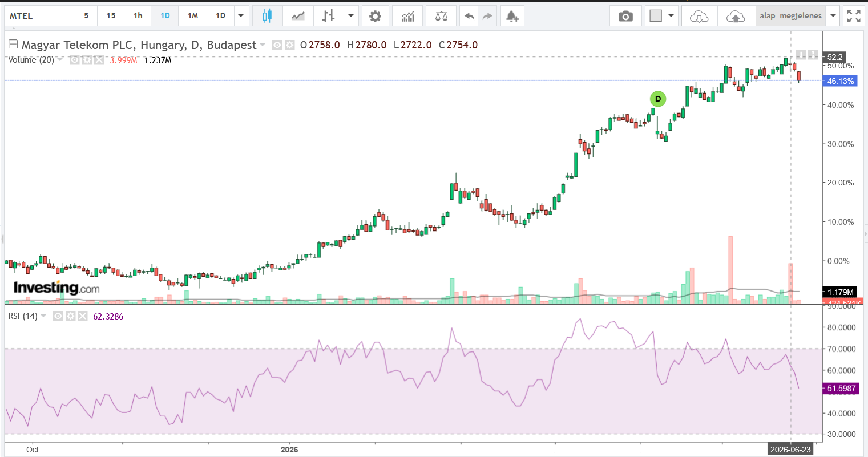Click the 1.179M volume axis label
The image size is (868, 457).
pos(841,292)
